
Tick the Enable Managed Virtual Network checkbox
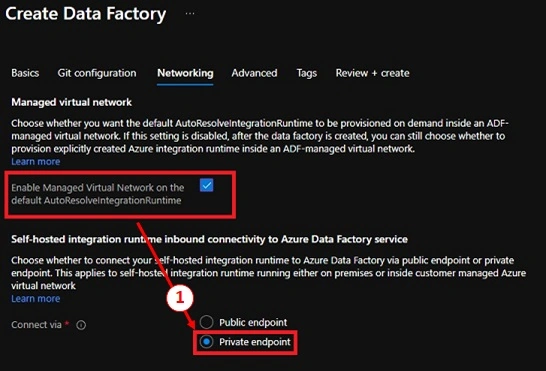(206, 185)
